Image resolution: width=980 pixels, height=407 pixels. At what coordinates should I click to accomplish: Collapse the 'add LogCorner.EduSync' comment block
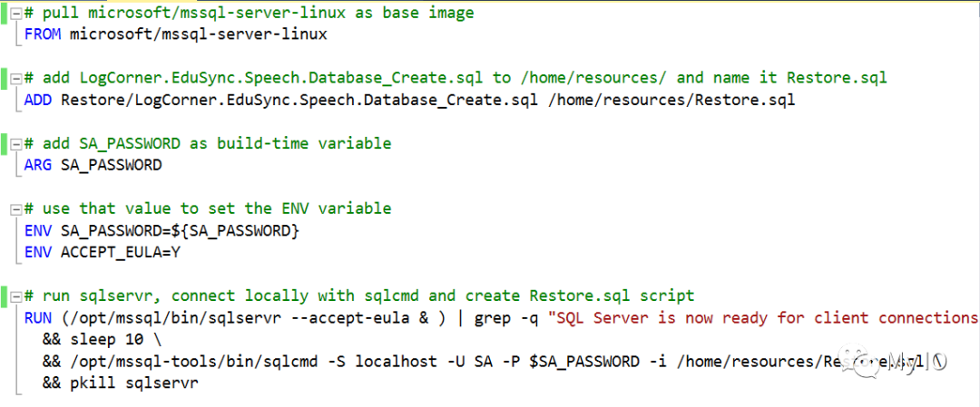point(16,79)
